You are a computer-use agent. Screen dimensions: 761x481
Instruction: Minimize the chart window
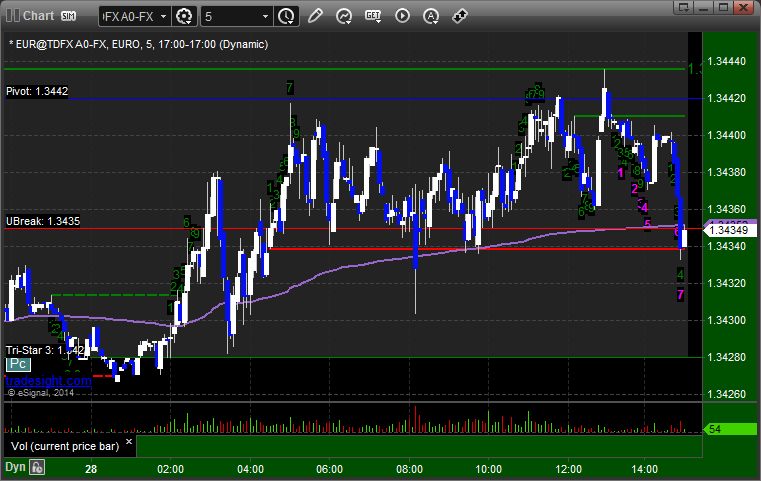tap(704, 7)
